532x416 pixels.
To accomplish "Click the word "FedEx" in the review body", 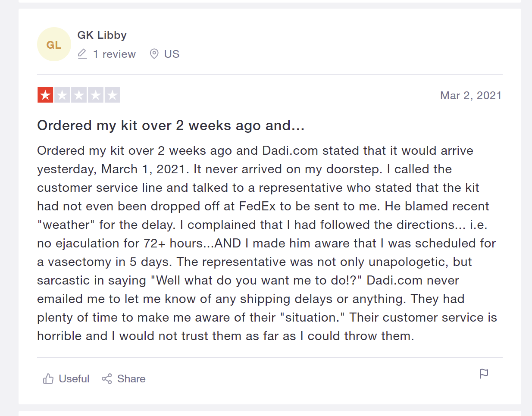I will point(257,206).
